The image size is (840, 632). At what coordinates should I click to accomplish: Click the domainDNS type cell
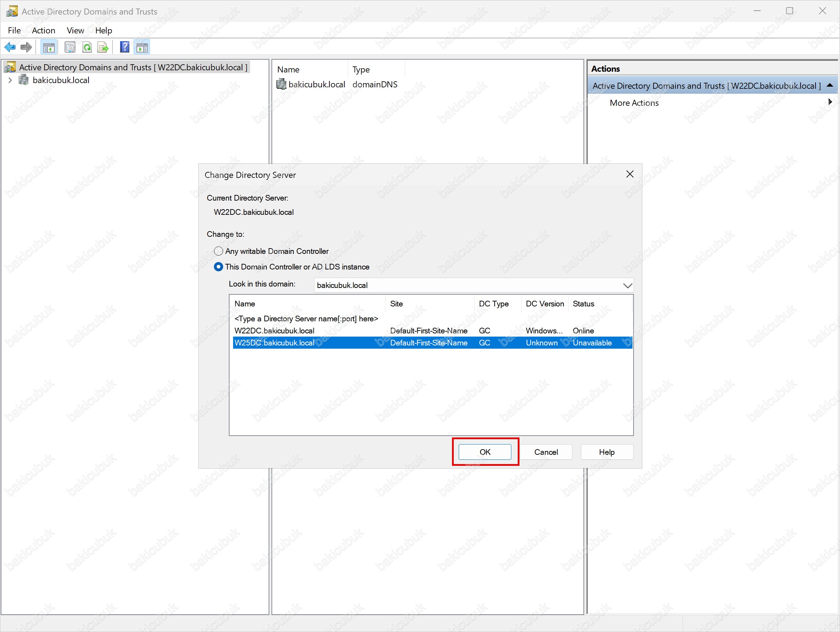click(375, 84)
